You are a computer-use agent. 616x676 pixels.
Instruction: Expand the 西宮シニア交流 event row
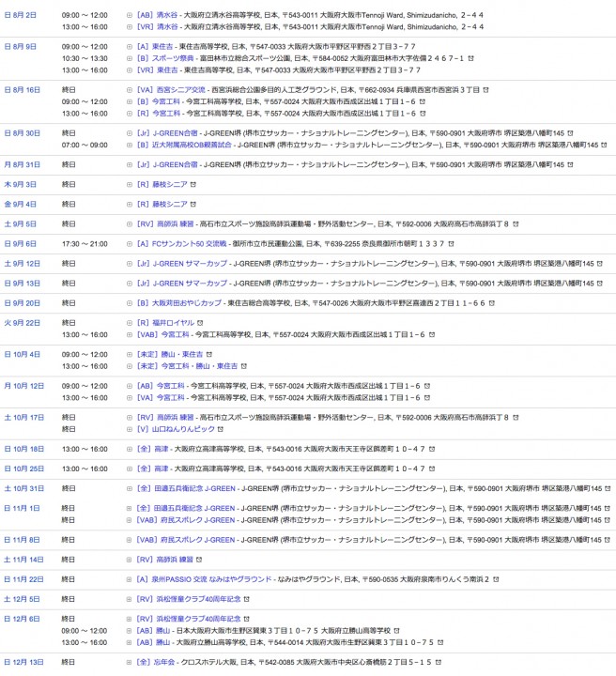(130, 90)
